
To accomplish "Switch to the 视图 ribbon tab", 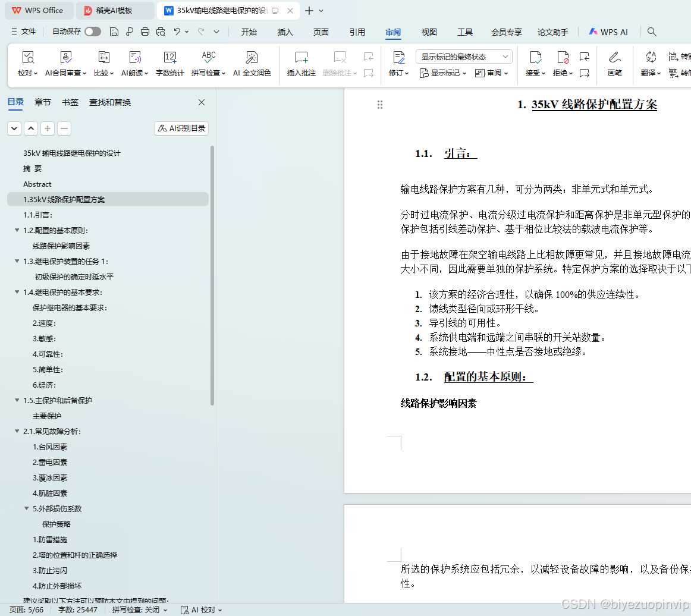I will (429, 32).
